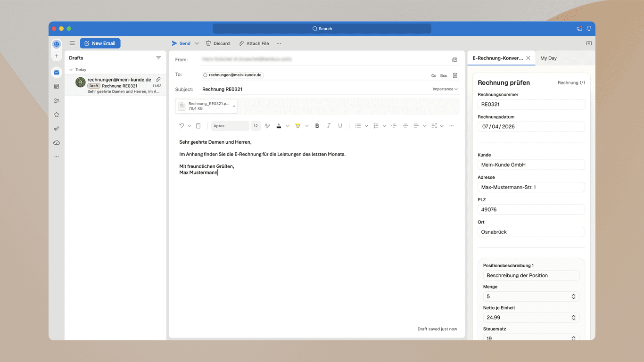
Task: Select the Contacts icon in the sidebar
Action: [x=57, y=100]
